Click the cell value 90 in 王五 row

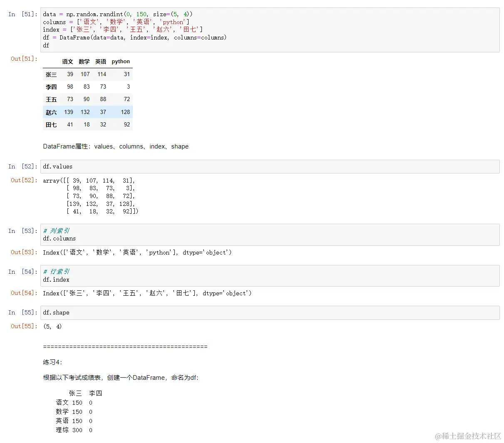pyautogui.click(x=87, y=99)
